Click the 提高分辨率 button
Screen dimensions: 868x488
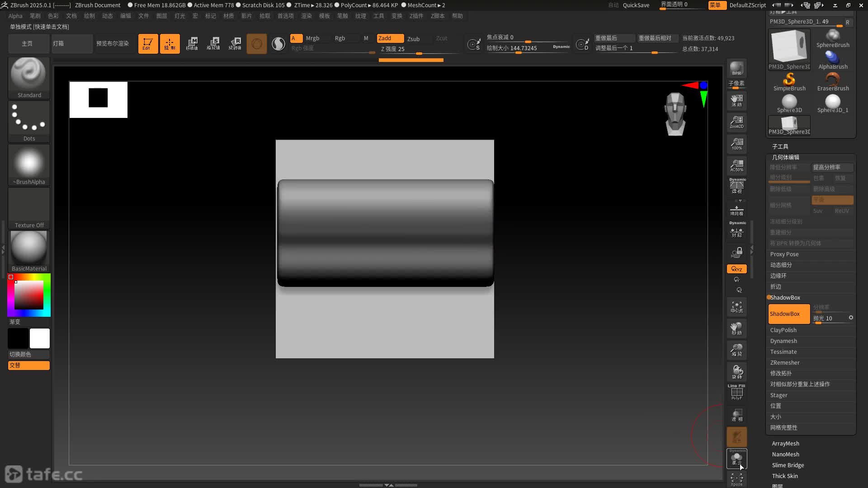pyautogui.click(x=833, y=167)
